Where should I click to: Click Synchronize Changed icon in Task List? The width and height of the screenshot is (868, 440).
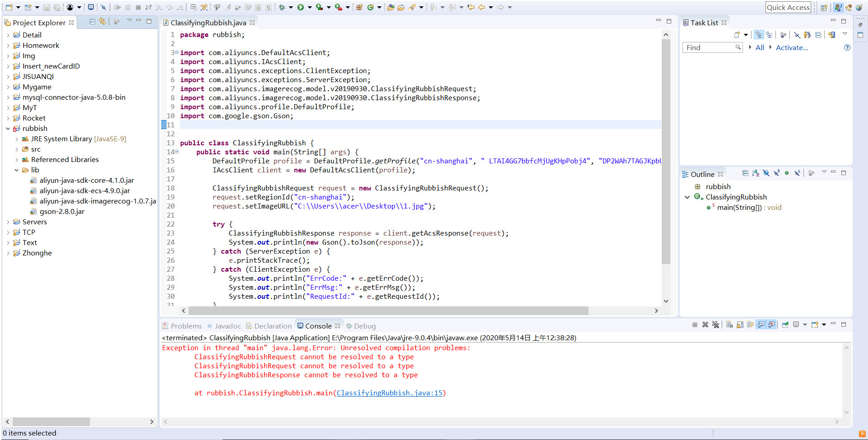click(832, 35)
